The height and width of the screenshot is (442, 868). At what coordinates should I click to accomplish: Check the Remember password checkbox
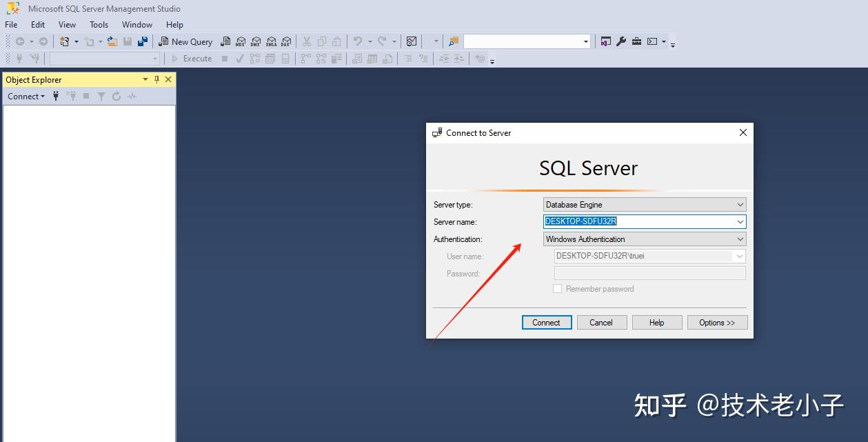pos(558,288)
